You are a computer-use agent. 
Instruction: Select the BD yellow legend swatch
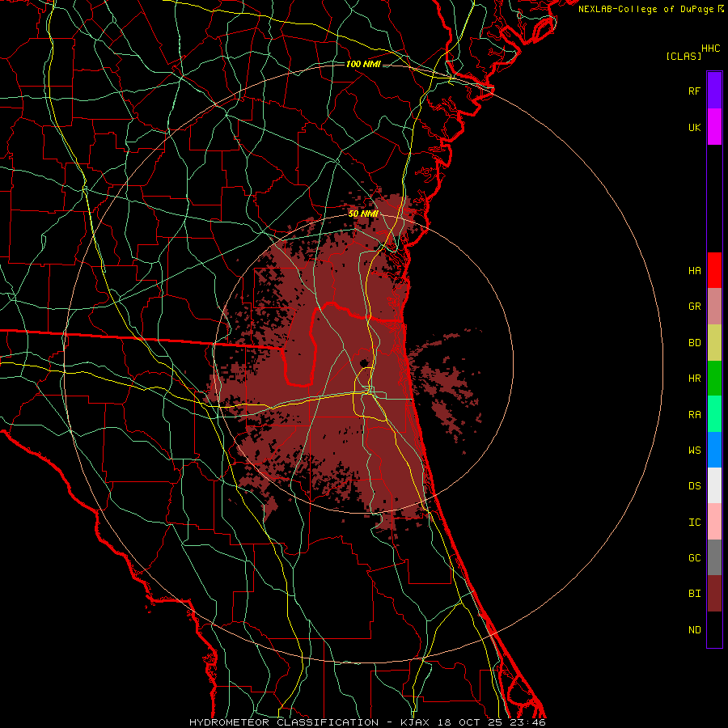click(714, 343)
